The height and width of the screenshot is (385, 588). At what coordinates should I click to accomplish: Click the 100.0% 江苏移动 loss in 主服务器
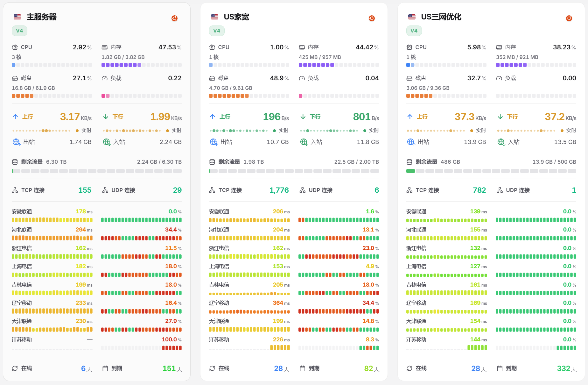(x=172, y=339)
